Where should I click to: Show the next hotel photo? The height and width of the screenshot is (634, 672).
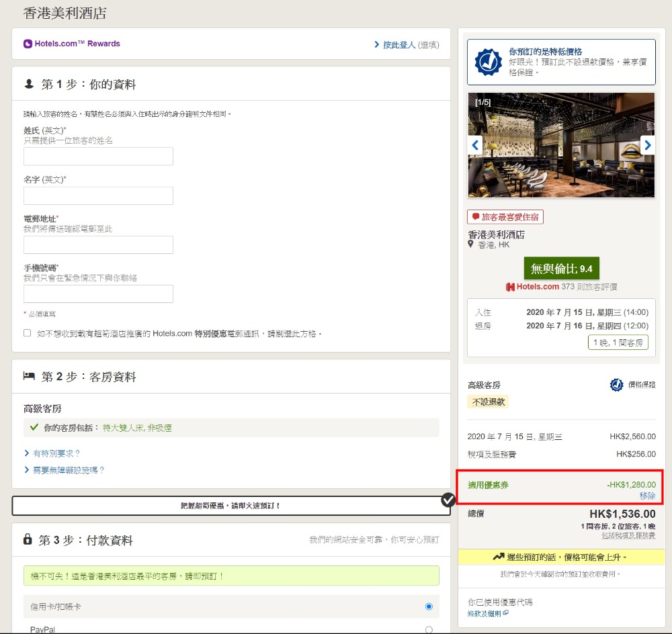tap(647, 145)
